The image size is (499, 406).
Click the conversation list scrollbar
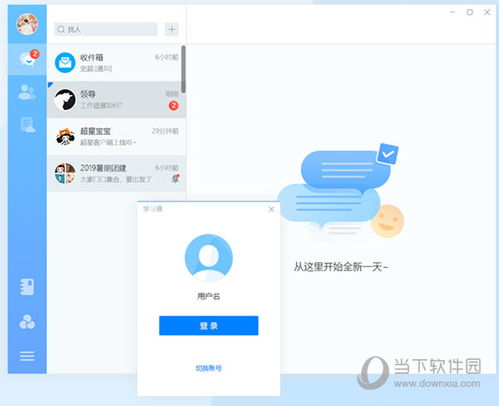183,69
